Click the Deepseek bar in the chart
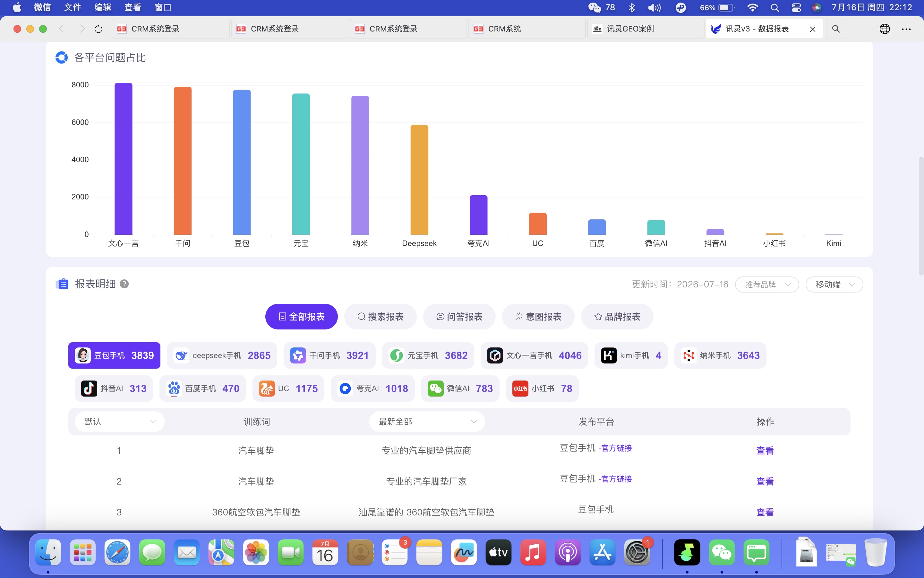 [419, 180]
